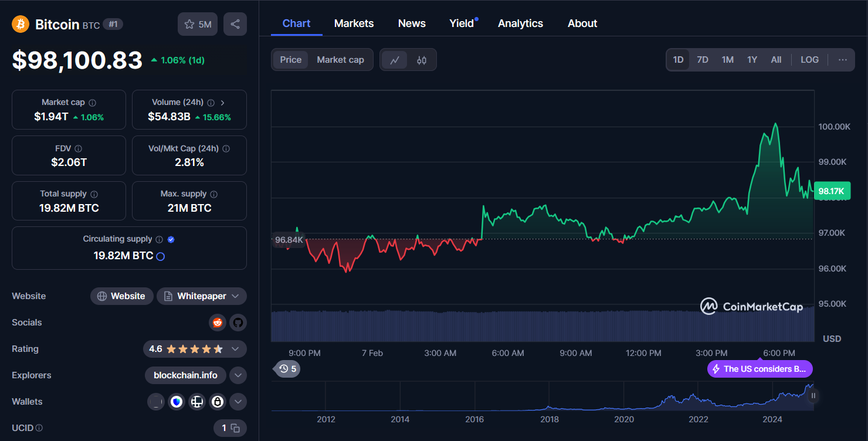Screen dimensions: 868x441
Task: Enable LOG scale on the chart
Action: pyautogui.click(x=809, y=59)
